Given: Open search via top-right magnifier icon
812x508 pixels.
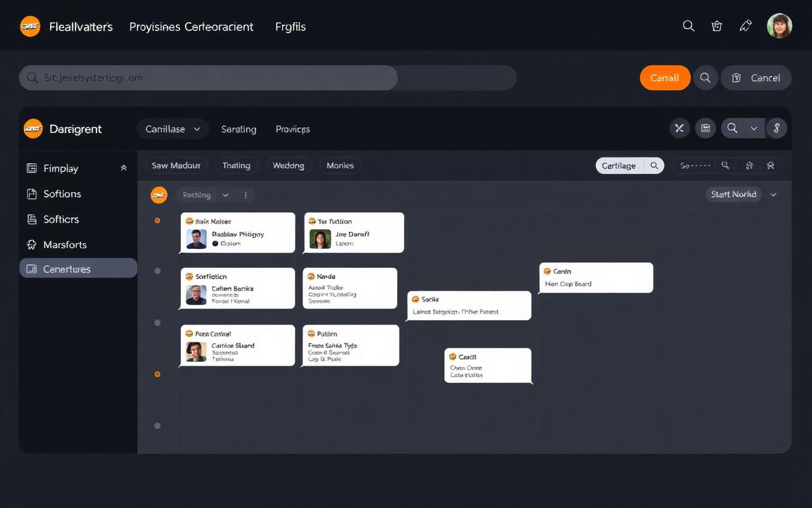Looking at the screenshot, I should (x=688, y=26).
